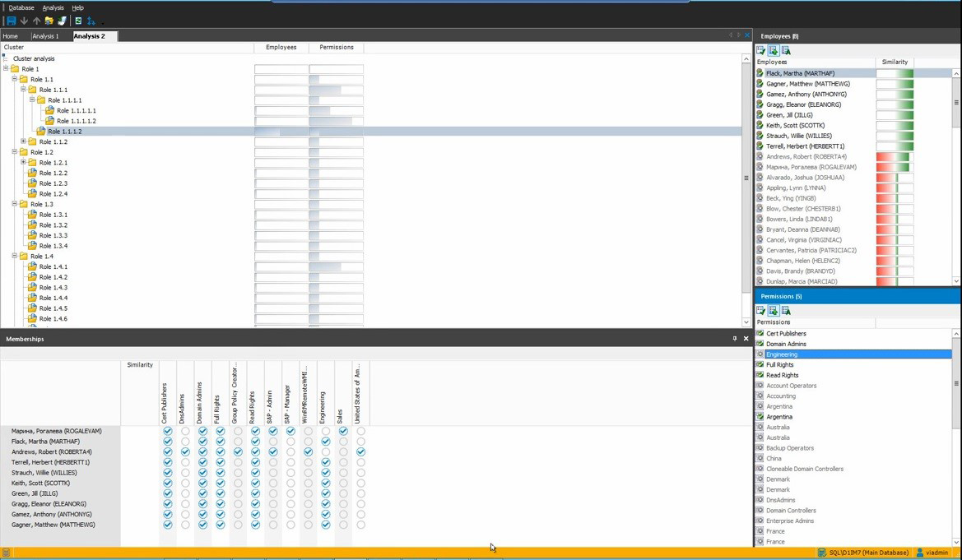Open the Help menu
Image resolution: width=962 pixels, height=560 pixels.
coord(77,8)
